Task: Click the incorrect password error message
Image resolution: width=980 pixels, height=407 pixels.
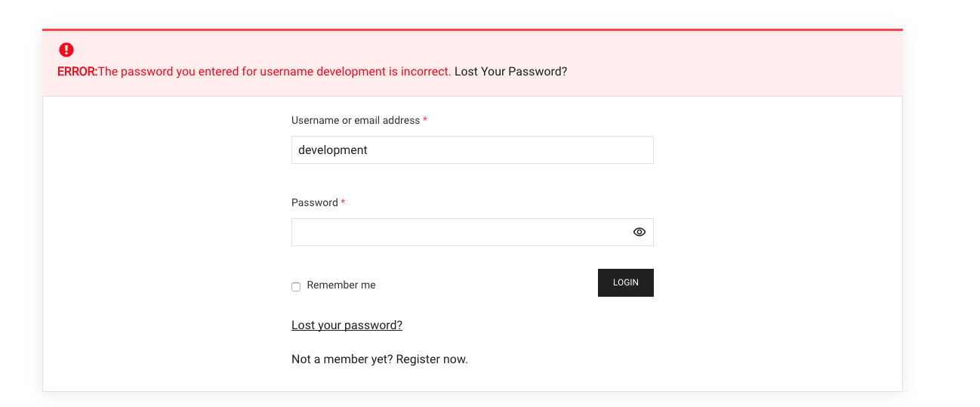Action: pos(275,72)
